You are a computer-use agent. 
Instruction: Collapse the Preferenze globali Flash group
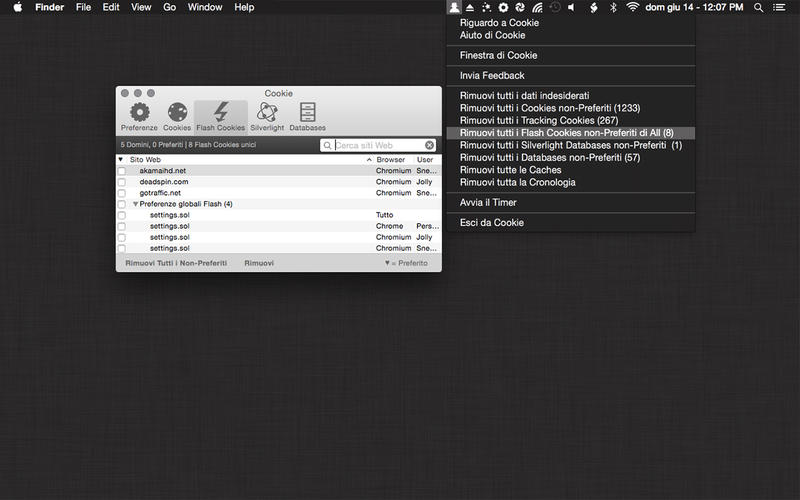point(136,204)
